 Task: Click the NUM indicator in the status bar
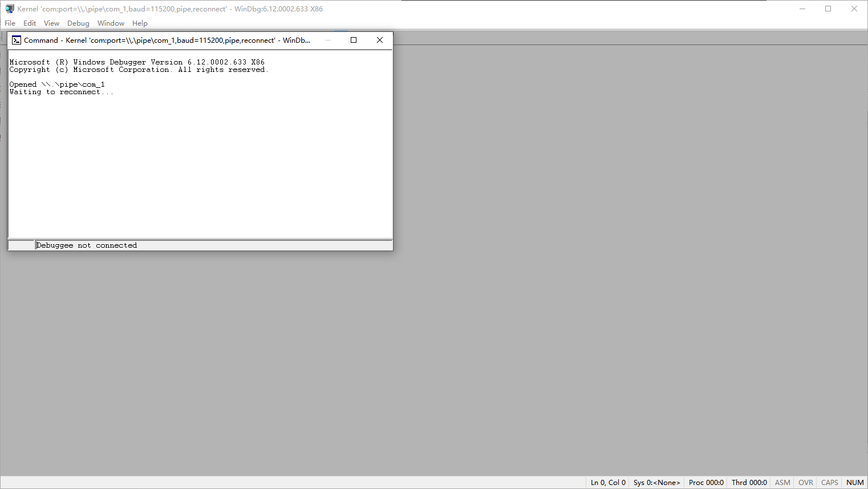pyautogui.click(x=855, y=482)
